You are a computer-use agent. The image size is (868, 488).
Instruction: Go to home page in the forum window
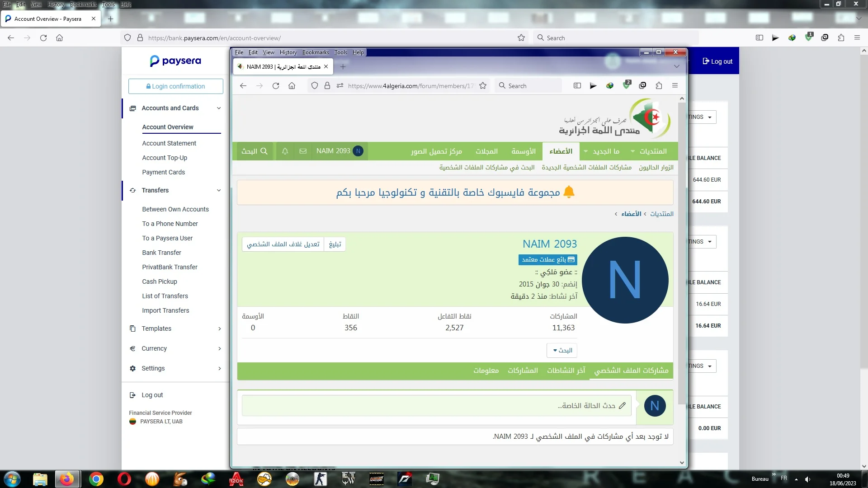coord(292,86)
